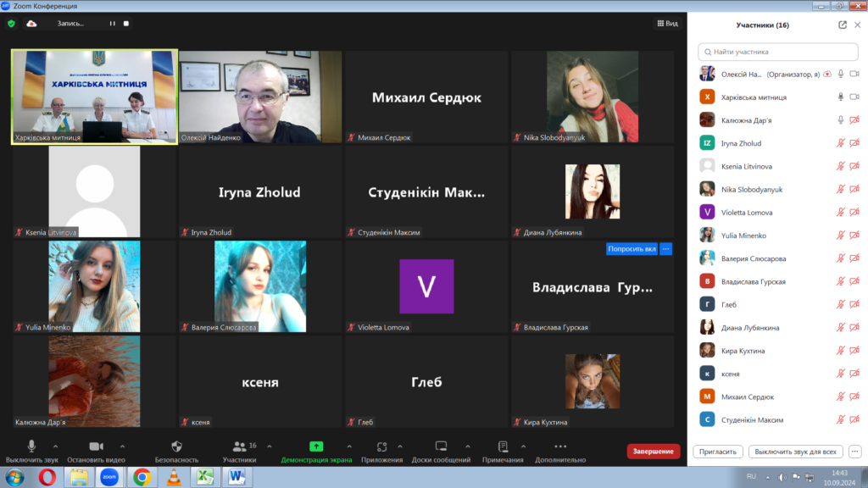Mute microphone with Выключить звук
This screenshot has width=868, height=488.
tap(31, 451)
